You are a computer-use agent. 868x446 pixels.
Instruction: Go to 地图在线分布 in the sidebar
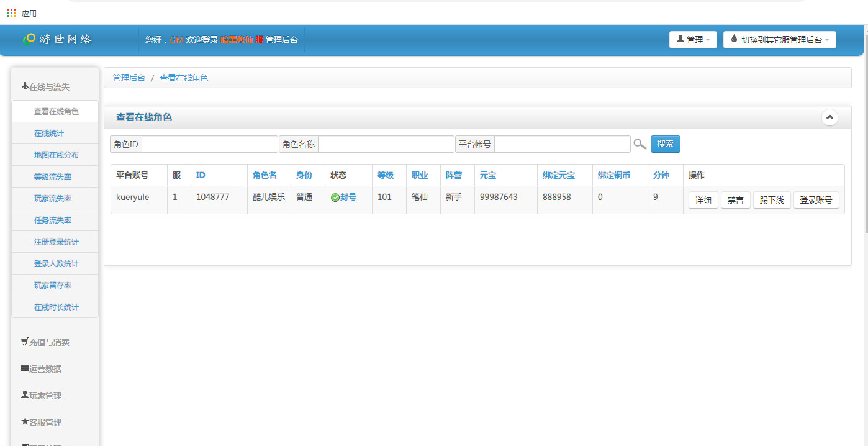coord(57,155)
